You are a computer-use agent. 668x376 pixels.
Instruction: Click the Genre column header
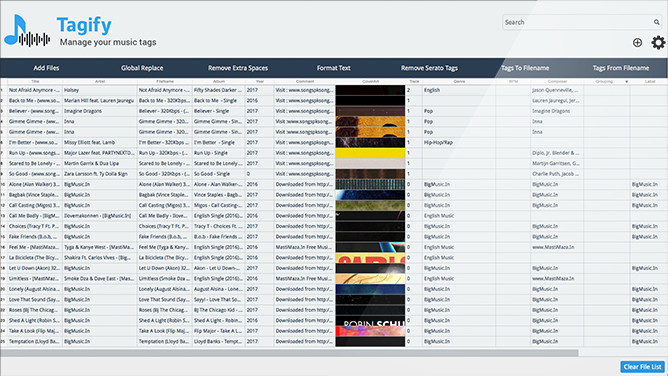point(459,81)
